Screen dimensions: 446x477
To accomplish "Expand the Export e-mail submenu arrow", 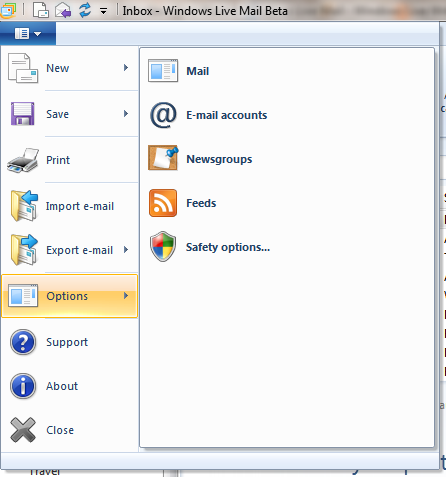I will click(x=126, y=250).
